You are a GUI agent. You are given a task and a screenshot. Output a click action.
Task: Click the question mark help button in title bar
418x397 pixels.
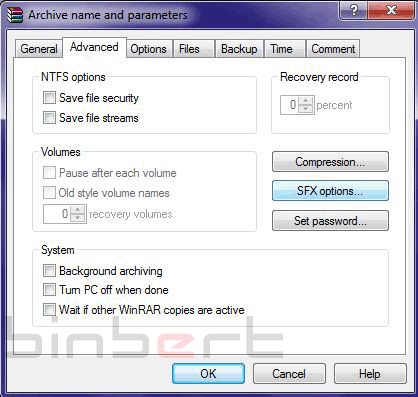[354, 10]
